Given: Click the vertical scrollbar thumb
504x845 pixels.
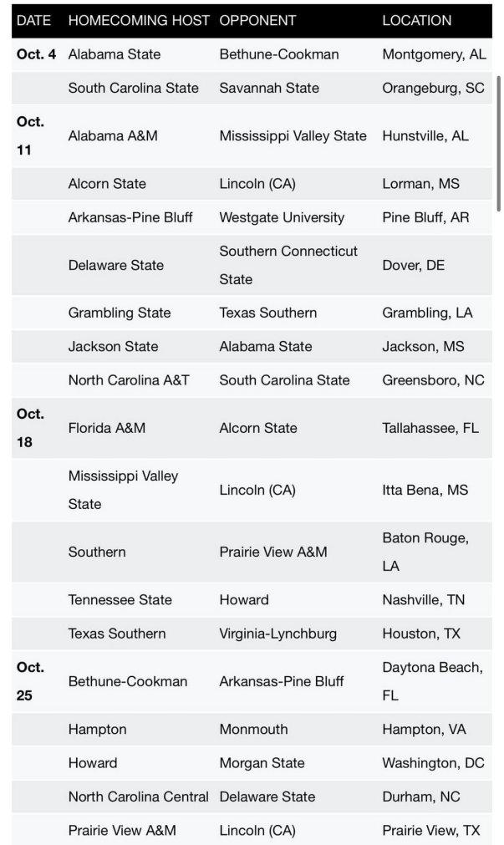Looking at the screenshot, I should tap(499, 144).
